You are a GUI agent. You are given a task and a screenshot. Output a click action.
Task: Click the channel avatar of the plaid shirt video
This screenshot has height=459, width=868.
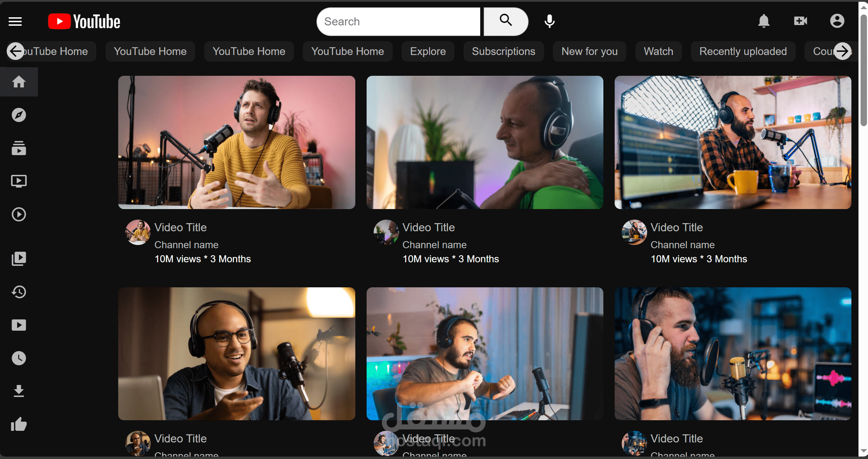click(x=634, y=232)
